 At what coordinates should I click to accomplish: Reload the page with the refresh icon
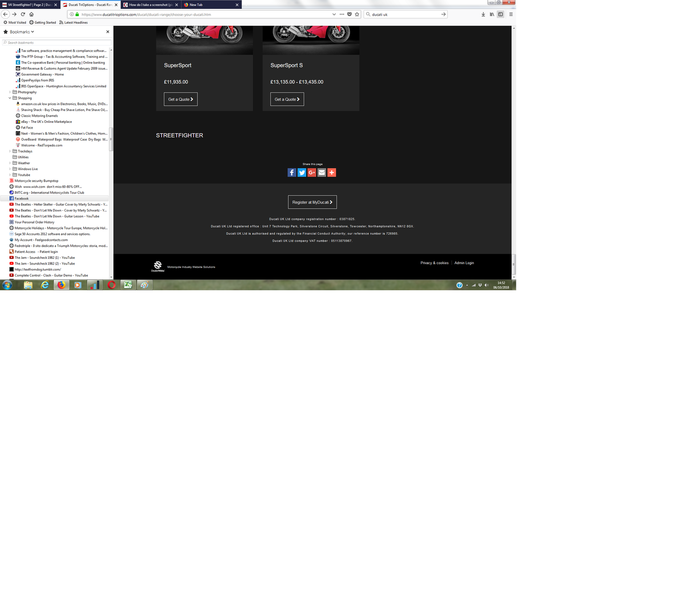point(23,14)
